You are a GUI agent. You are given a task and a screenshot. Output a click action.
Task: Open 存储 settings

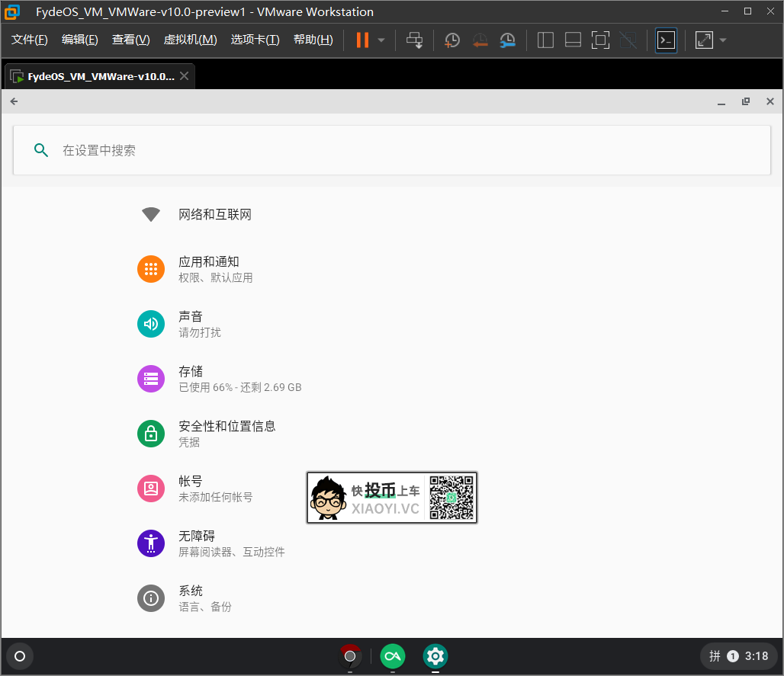click(x=240, y=379)
